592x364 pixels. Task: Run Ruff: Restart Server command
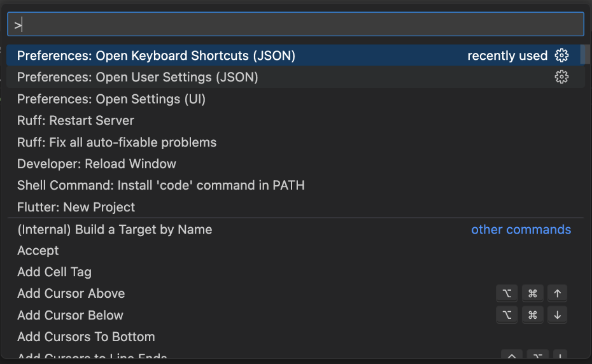(76, 120)
